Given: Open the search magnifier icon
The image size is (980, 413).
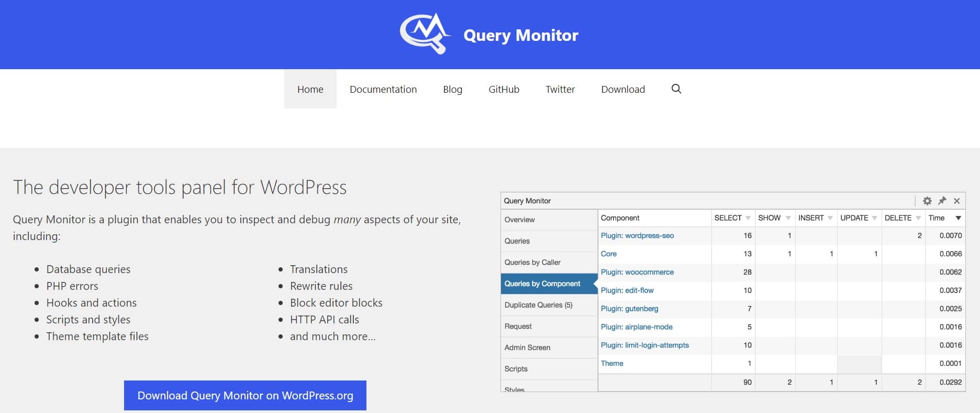Looking at the screenshot, I should [676, 89].
